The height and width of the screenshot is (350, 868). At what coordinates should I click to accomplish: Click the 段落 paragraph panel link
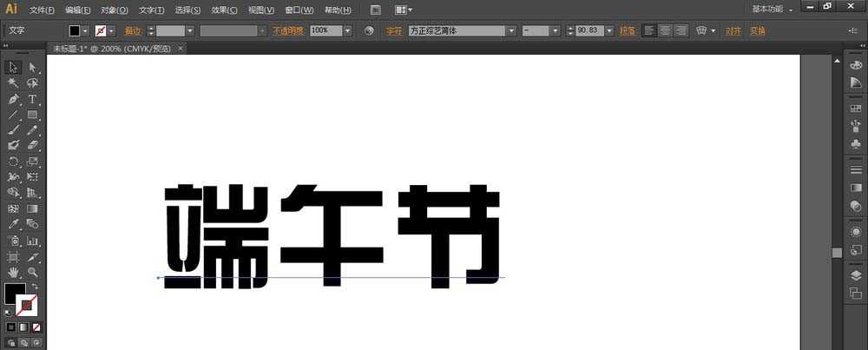(627, 30)
